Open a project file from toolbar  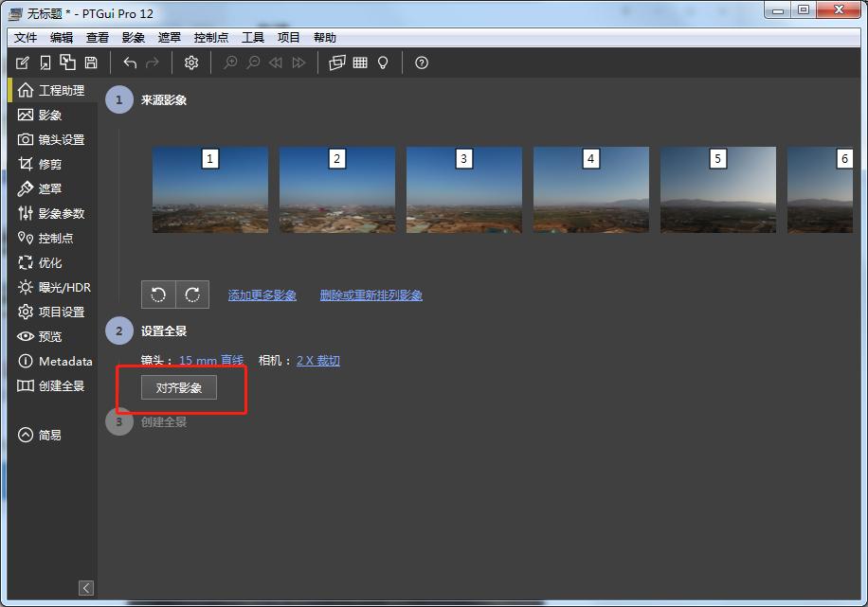click(45, 62)
